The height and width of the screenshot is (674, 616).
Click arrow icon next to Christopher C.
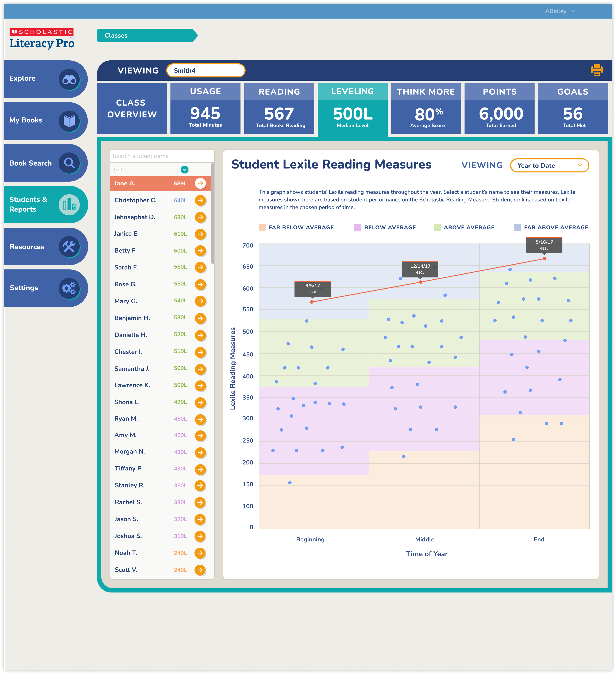(x=200, y=200)
